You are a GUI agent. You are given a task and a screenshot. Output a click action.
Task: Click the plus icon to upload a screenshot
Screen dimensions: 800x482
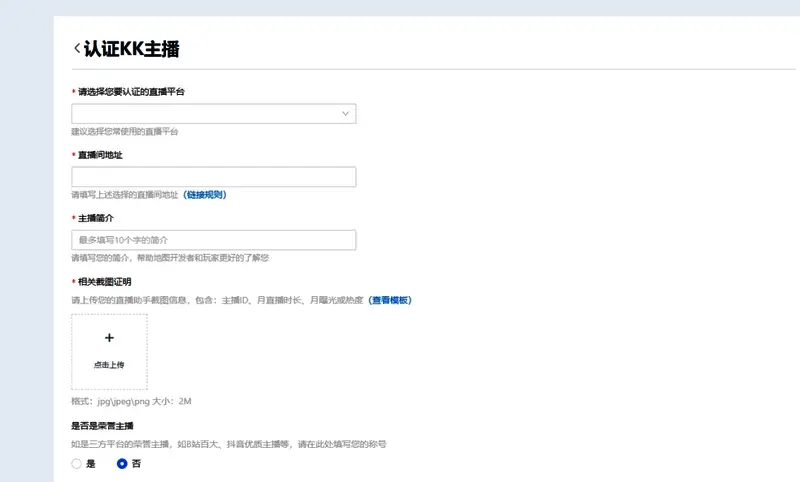109,338
